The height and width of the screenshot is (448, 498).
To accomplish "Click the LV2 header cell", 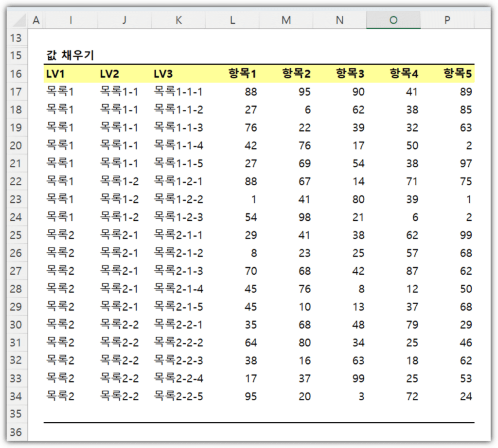I will (x=124, y=74).
